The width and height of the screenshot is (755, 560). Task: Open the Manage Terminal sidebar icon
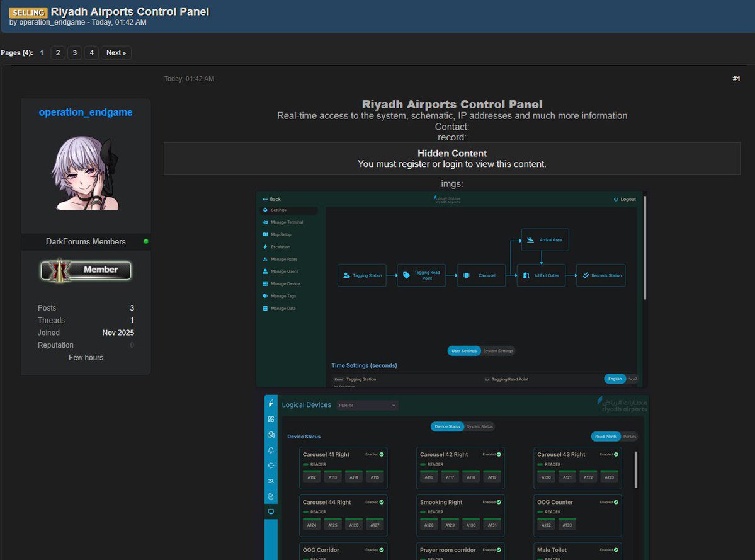coord(265,222)
